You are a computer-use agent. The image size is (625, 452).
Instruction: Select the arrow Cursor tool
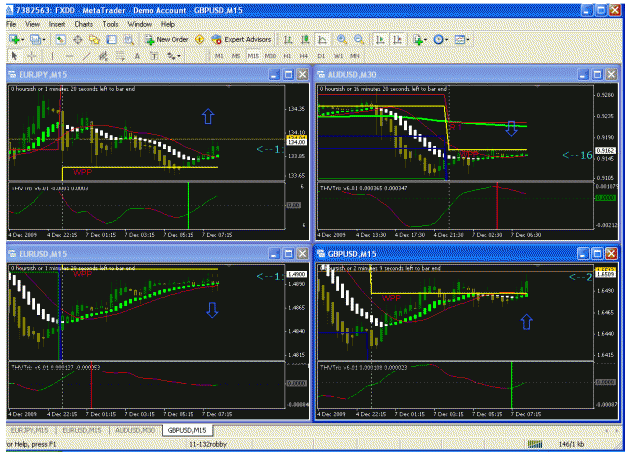point(15,56)
